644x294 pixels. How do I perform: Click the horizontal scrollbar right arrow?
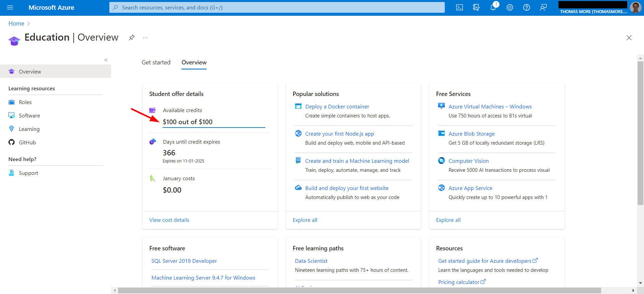pos(633,290)
